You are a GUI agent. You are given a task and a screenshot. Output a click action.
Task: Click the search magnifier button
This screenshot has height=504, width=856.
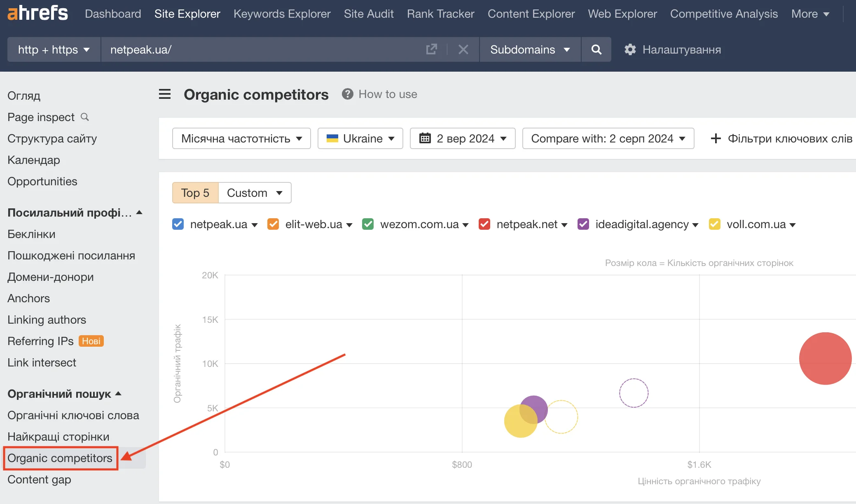coord(596,49)
